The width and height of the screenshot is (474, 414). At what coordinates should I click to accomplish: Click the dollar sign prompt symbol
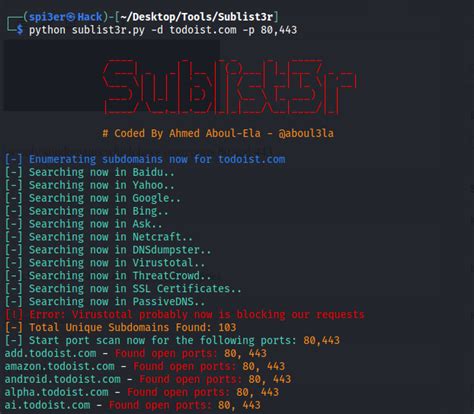coord(20,30)
